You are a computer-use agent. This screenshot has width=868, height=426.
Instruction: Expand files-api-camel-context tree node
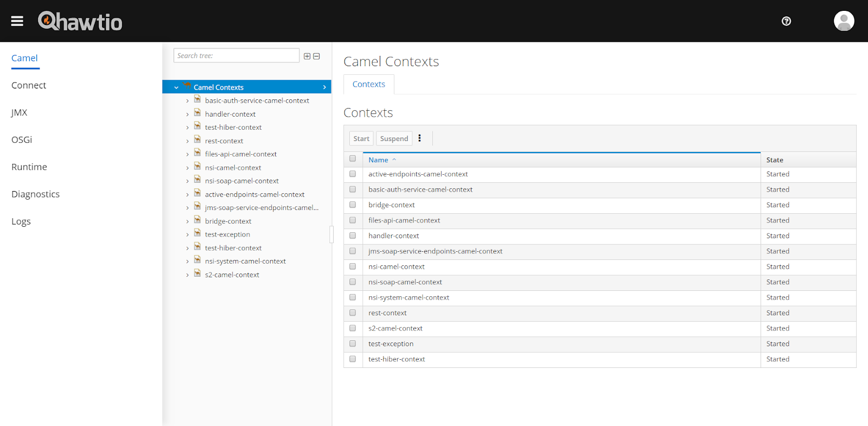coord(188,155)
